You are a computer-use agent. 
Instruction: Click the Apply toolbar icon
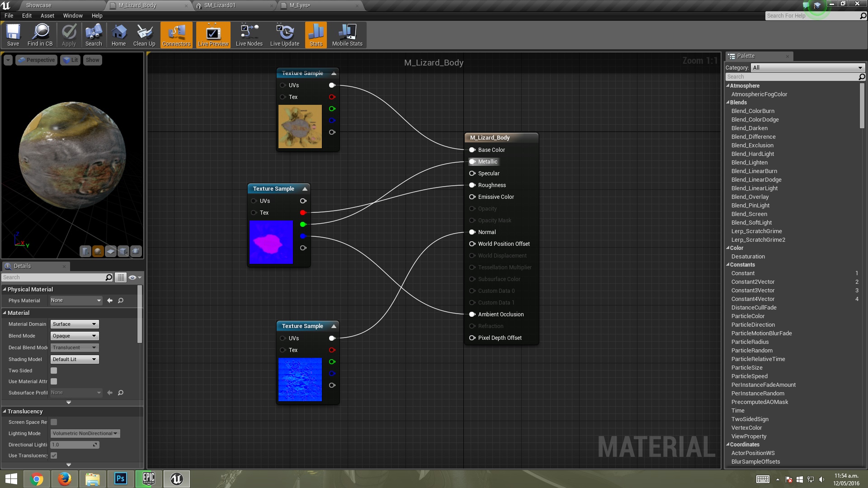[x=69, y=35]
